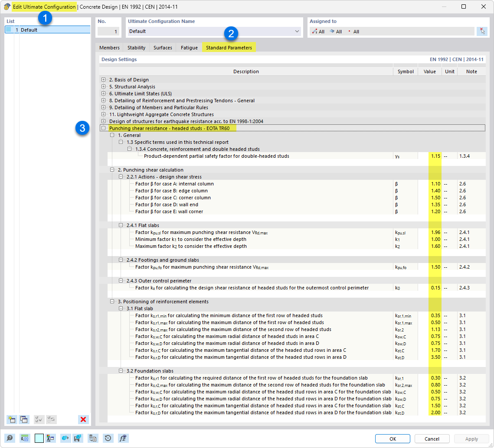Click the Cancel button
Viewport: 494px width, 448px height.
pos(432,438)
